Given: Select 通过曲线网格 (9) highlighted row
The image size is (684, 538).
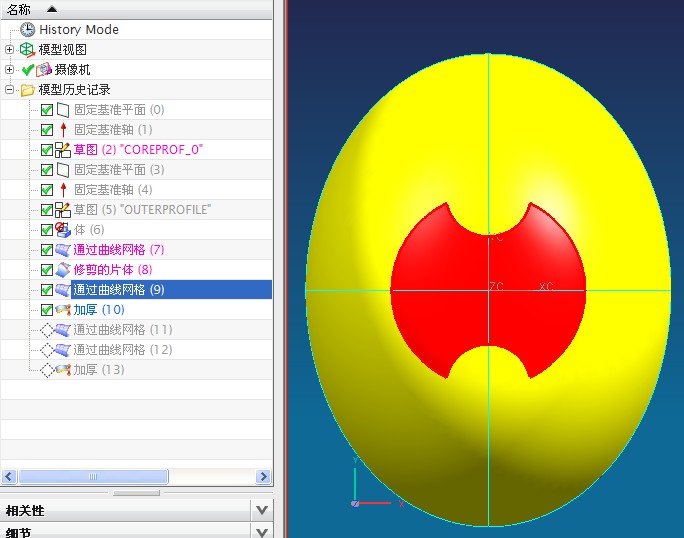Looking at the screenshot, I should coord(171,290).
